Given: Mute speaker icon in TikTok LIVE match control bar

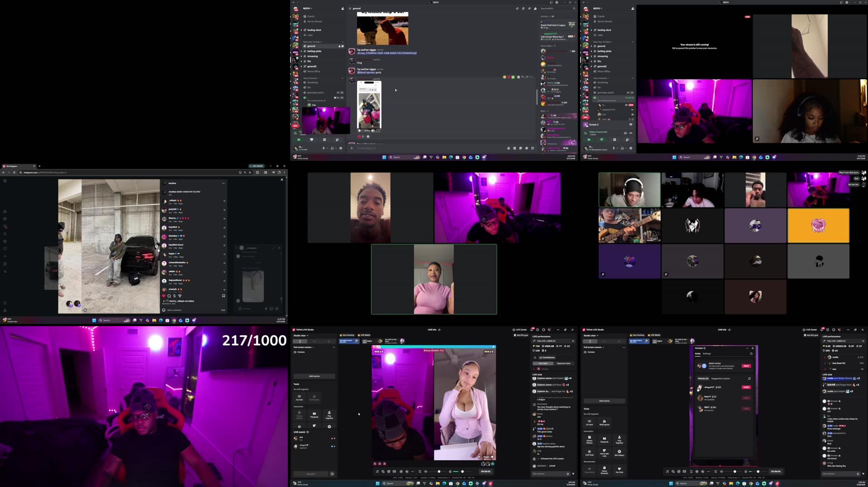Looking at the screenshot, I should pos(426,472).
